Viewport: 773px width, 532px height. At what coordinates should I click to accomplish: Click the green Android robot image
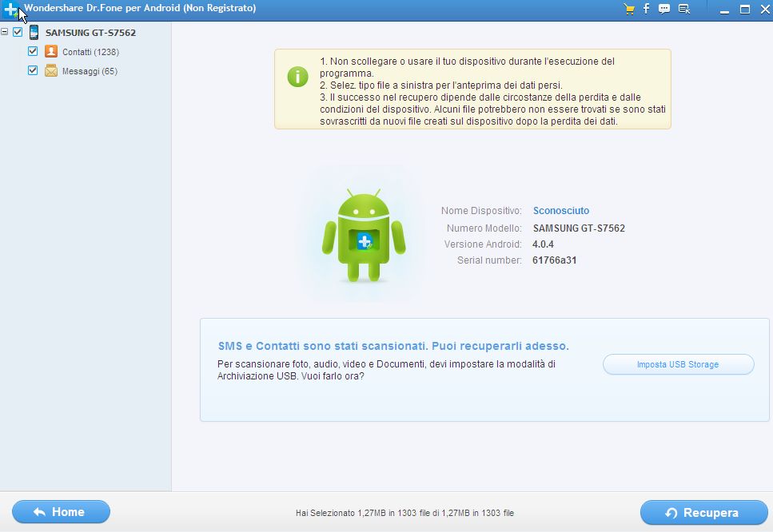(364, 235)
